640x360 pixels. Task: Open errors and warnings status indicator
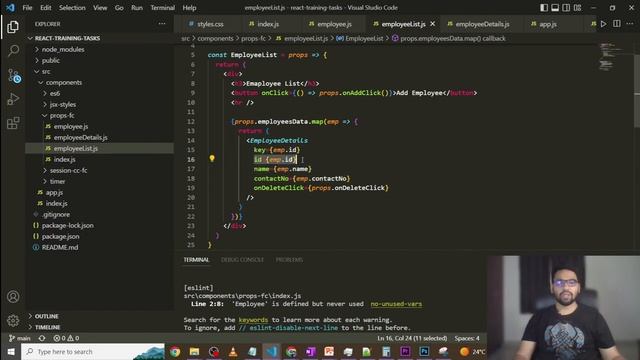pos(66,338)
